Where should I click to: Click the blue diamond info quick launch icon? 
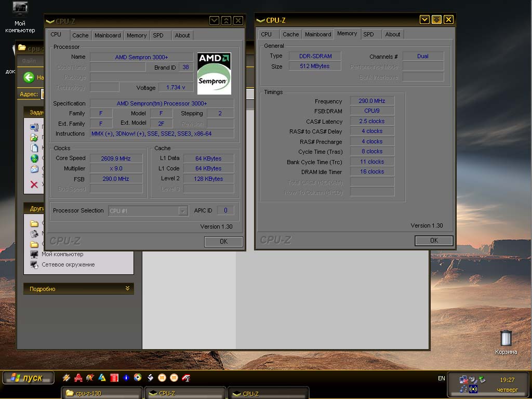(126, 377)
